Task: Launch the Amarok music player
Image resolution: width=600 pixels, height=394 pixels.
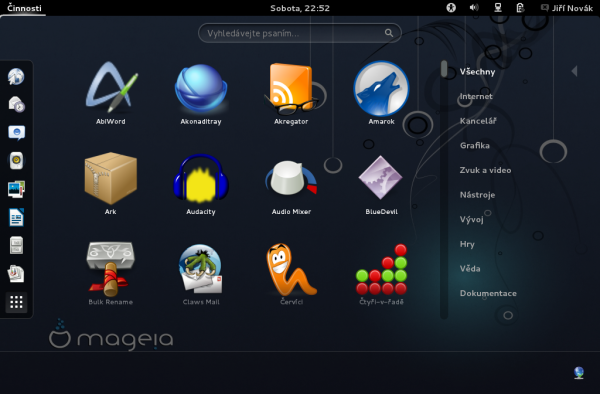Action: point(382,94)
